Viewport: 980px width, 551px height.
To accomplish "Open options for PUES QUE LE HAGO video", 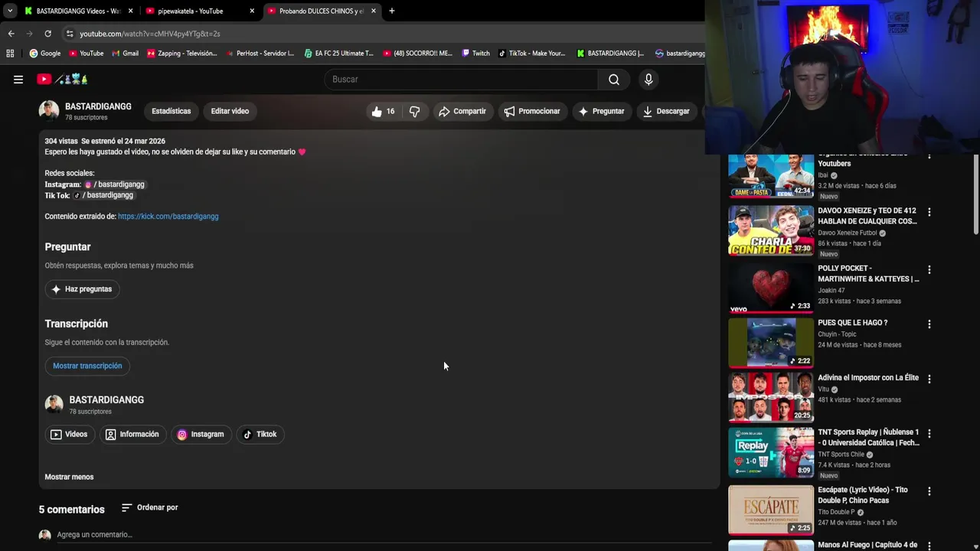I will tap(929, 324).
